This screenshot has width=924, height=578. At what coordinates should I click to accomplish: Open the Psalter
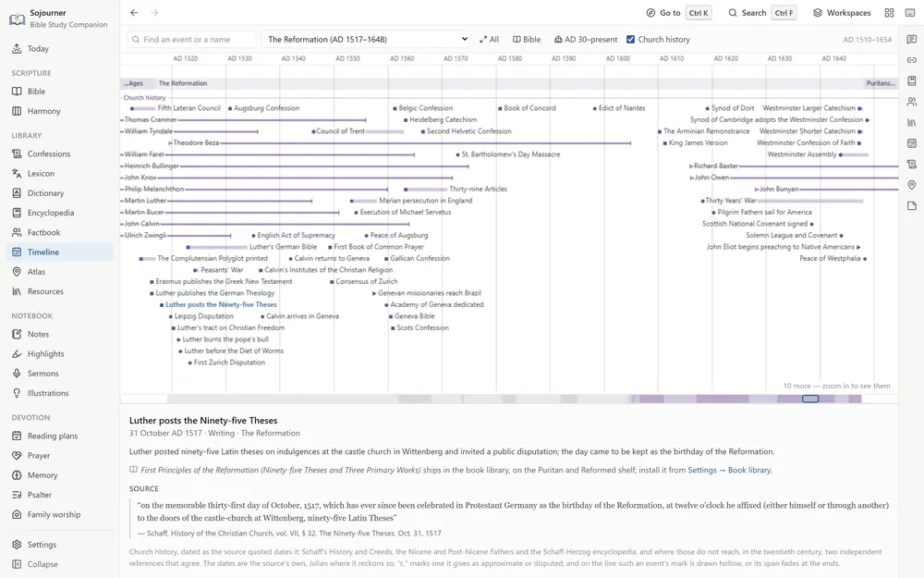coord(59,495)
